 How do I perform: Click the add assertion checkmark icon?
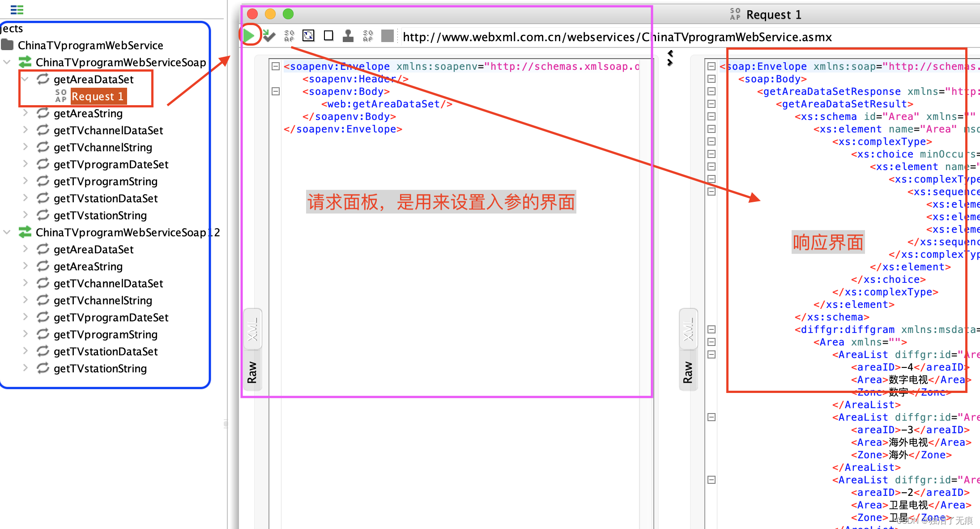269,35
